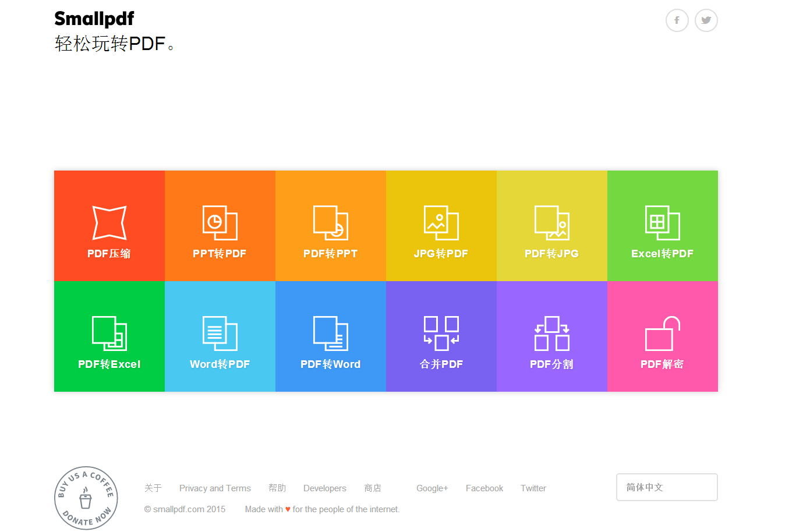This screenshot has width=810, height=532.
Task: Open the Developers footer link
Action: click(325, 488)
